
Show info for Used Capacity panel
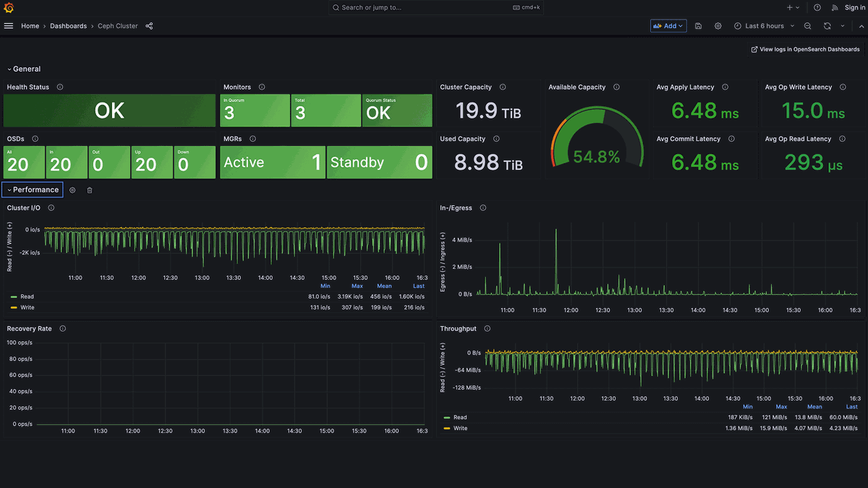coord(496,139)
